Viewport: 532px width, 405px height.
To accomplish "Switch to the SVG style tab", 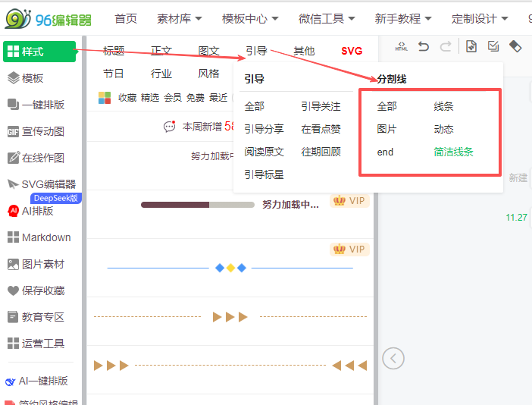I will pyautogui.click(x=352, y=52).
